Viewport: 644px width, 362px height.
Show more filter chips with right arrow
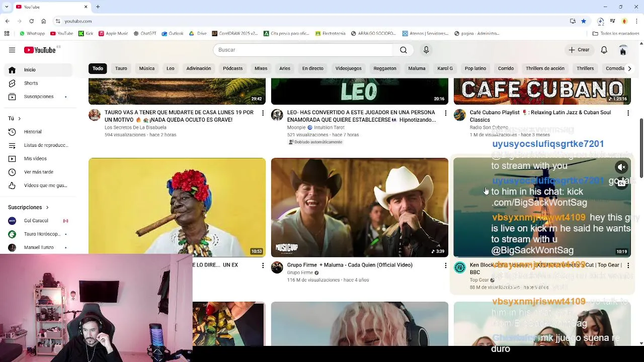629,68
